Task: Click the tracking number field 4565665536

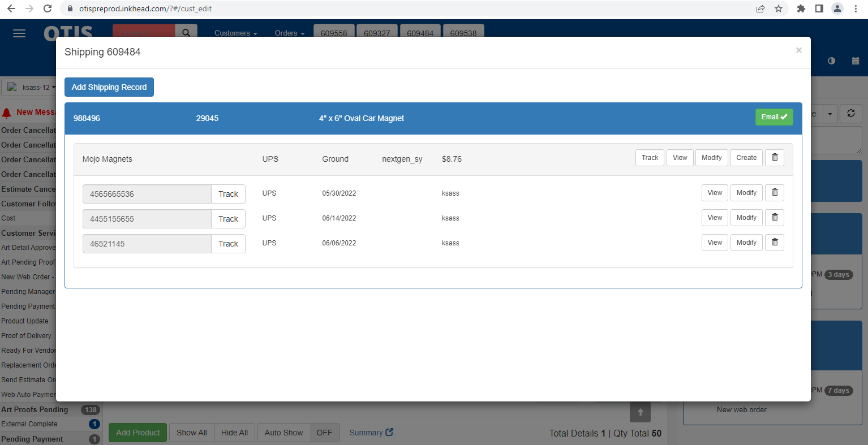Action: (147, 194)
